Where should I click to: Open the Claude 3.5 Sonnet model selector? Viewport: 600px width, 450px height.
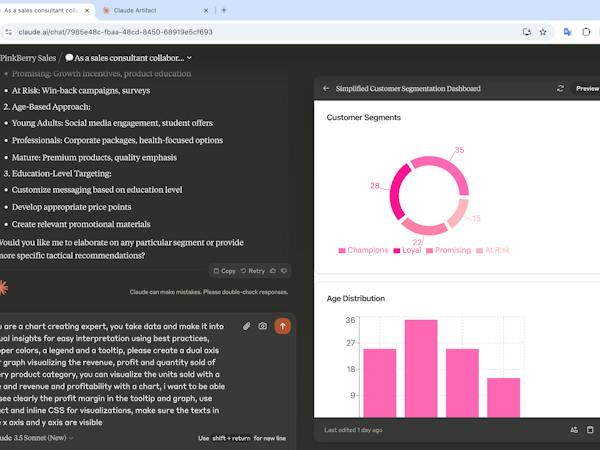pos(37,438)
